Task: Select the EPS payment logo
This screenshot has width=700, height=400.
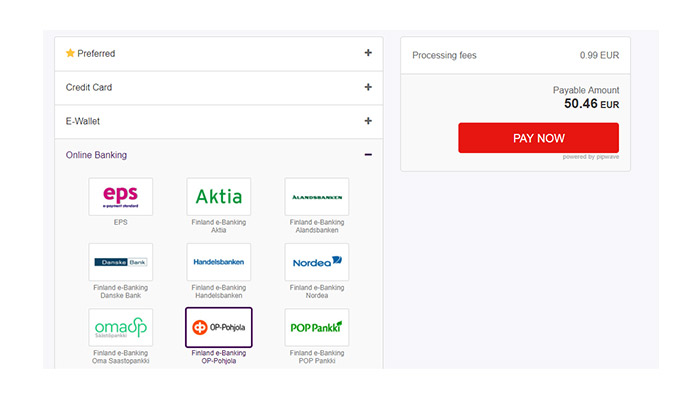Action: tap(121, 196)
